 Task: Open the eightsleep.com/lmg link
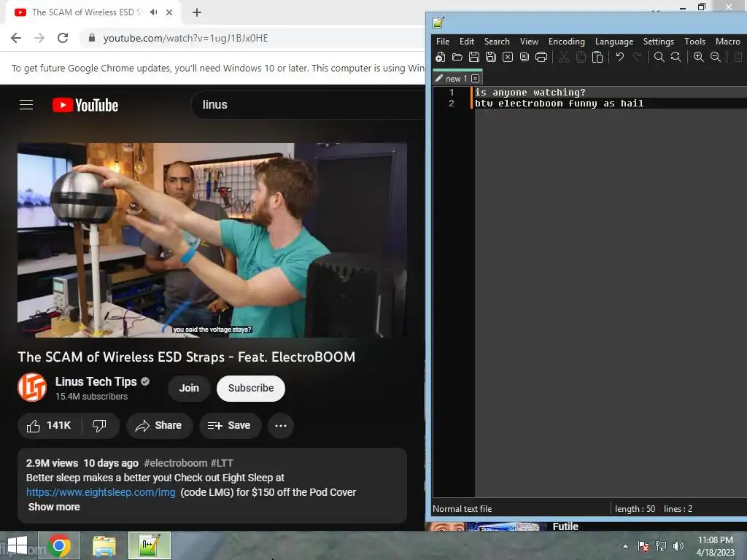[101, 492]
